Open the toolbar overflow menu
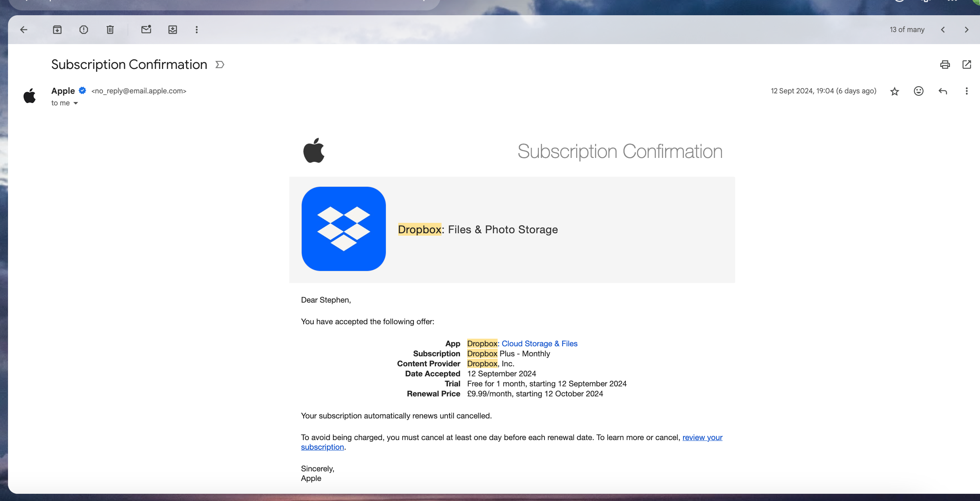The image size is (980, 501). [x=196, y=29]
